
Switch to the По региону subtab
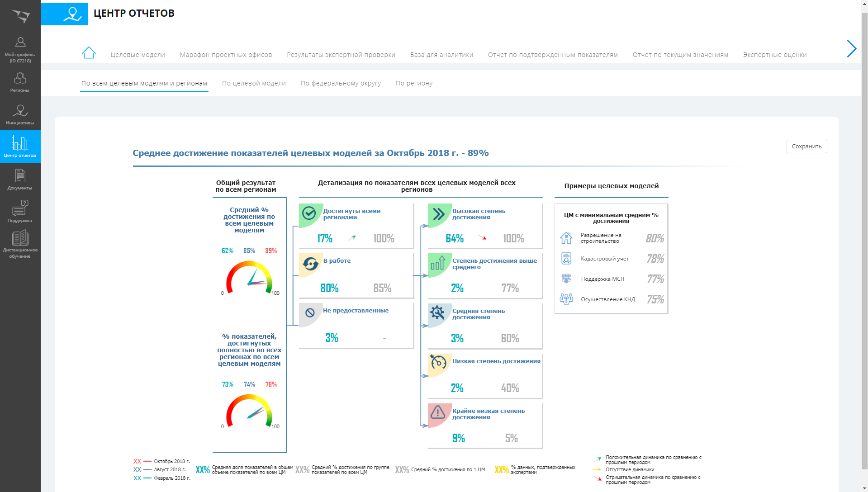coord(414,83)
